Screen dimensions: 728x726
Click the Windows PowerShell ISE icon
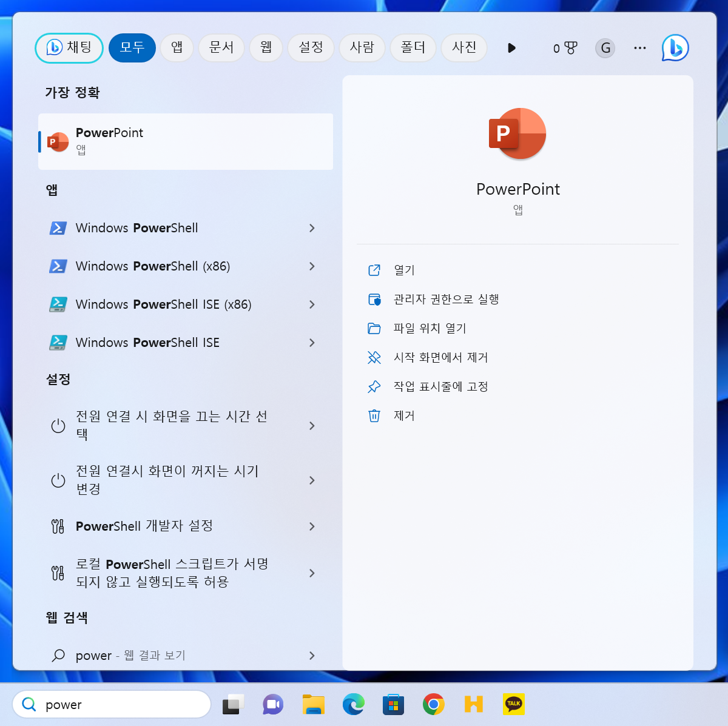[x=58, y=343]
